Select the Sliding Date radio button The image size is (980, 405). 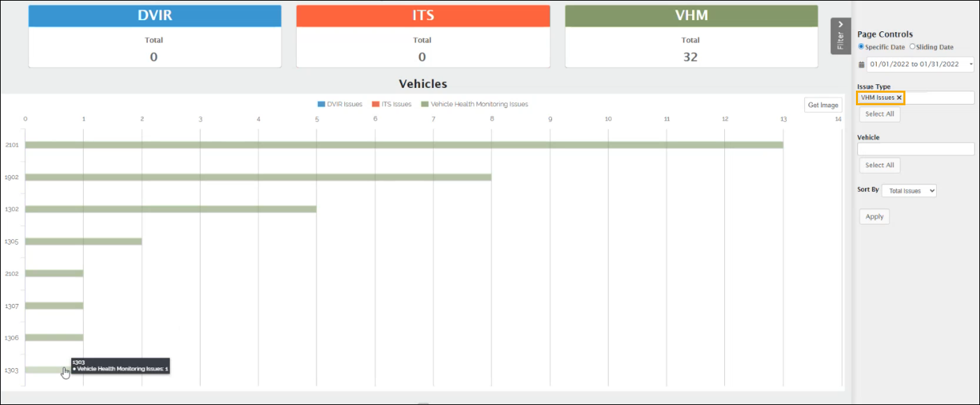912,47
